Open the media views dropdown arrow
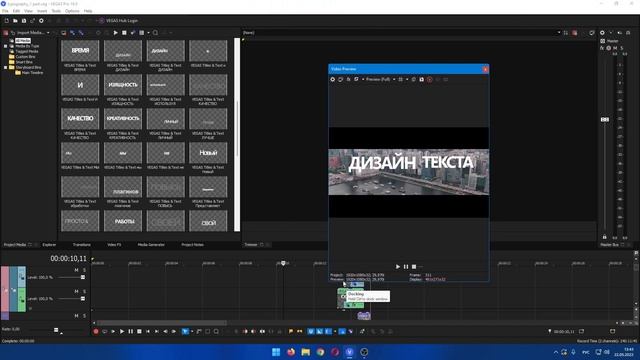640x360 pixels. click(148, 33)
